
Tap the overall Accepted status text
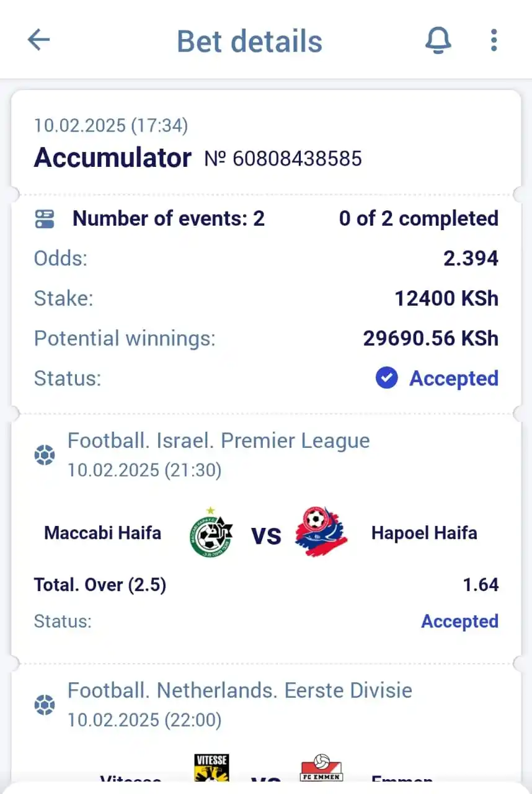[454, 378]
